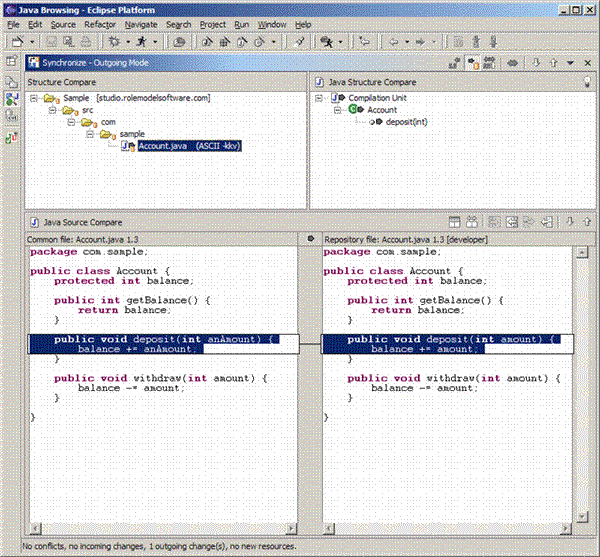Select Sample [studio.rolemodelsoftware.com] project row
This screenshot has width=600, height=557.
tap(137, 98)
